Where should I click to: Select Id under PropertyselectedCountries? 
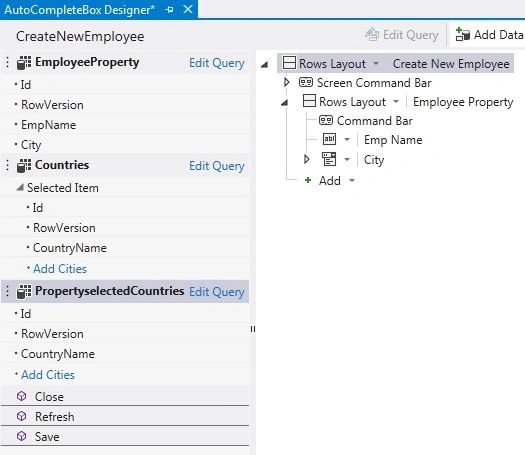(26, 314)
